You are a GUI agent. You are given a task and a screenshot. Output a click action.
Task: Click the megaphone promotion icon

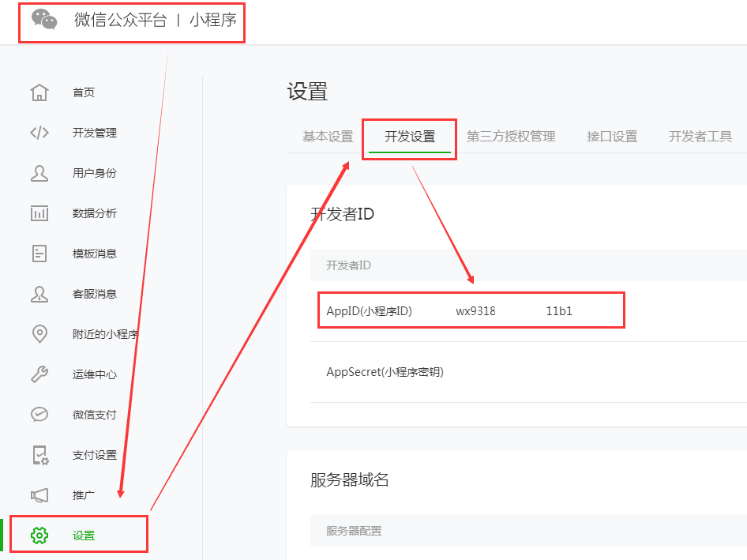39,495
